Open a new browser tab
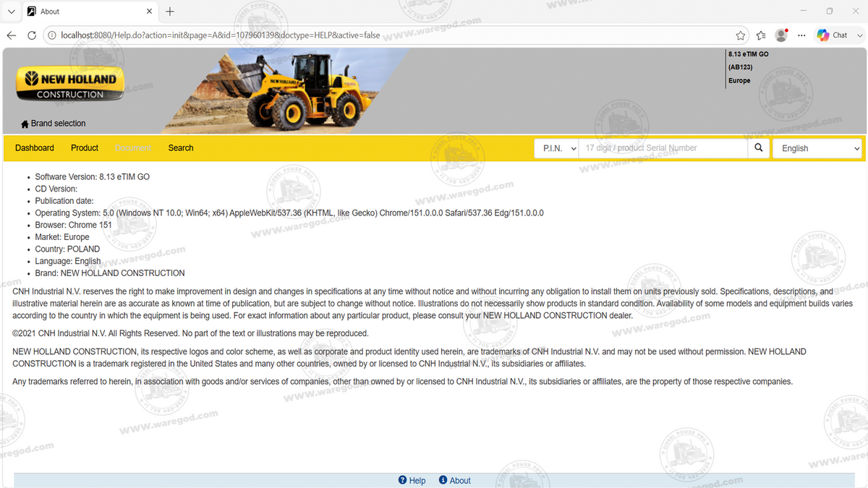 170,12
